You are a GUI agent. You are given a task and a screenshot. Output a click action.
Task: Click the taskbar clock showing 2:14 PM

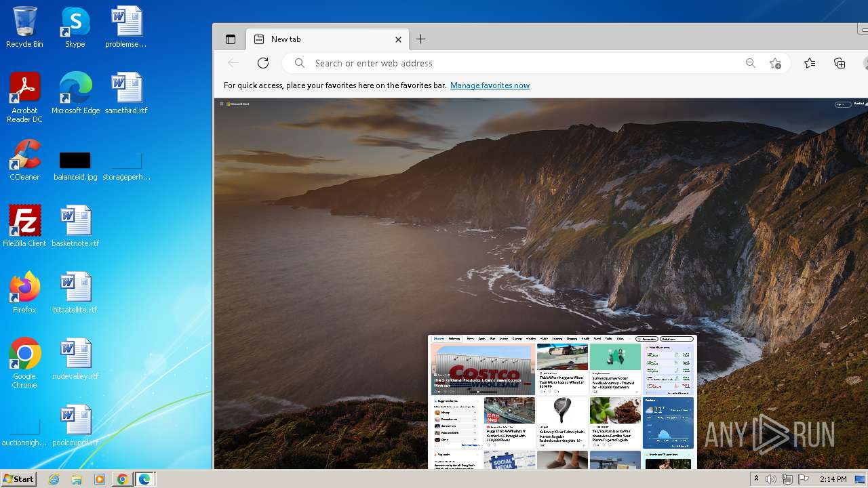pos(833,479)
